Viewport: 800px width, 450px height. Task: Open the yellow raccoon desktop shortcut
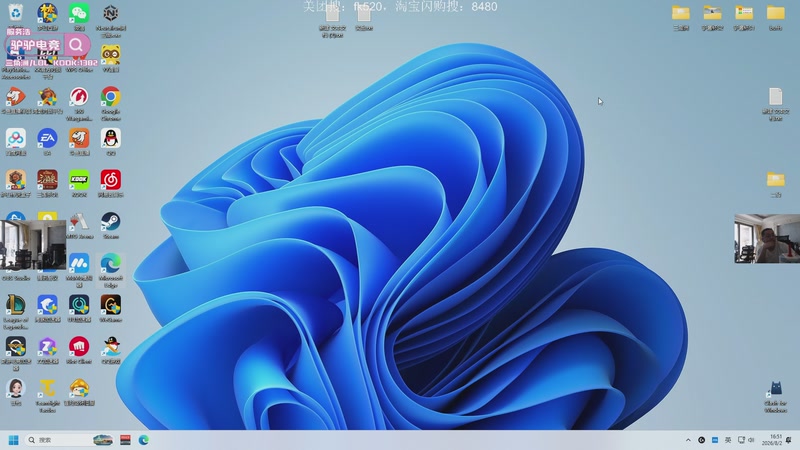[111, 54]
